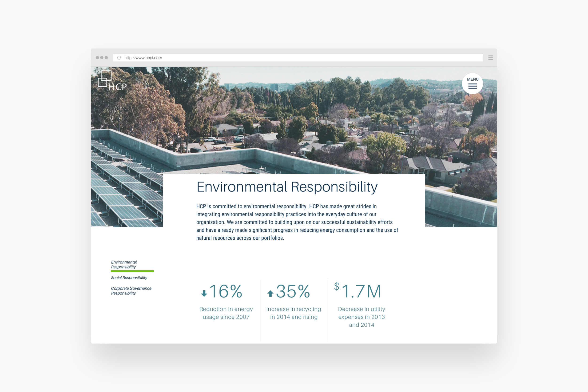Screen dimensions: 588x392
Task: Click the up arrow beside 35%
Action: click(x=270, y=293)
